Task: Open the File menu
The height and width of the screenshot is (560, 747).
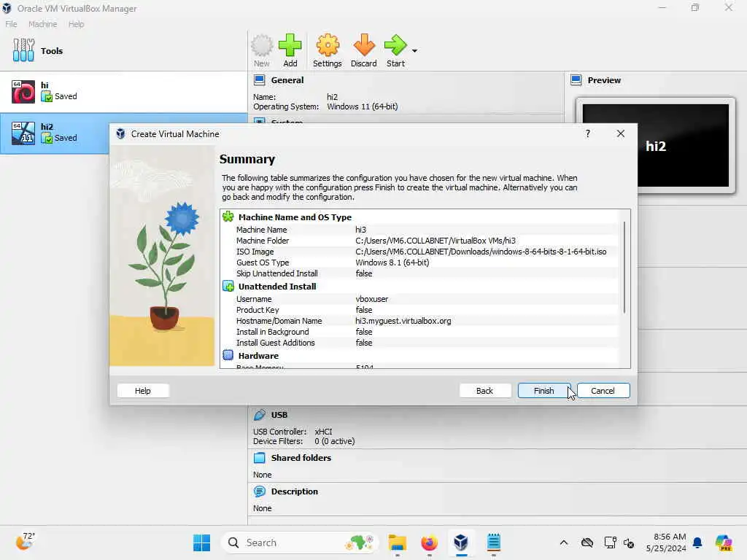Action: (x=11, y=24)
